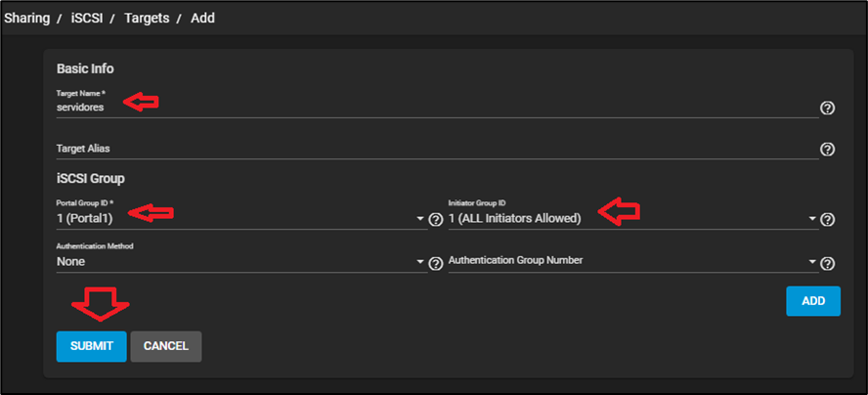Expand the Authentication Method dropdown
This screenshot has width=868, height=395.
click(x=420, y=263)
